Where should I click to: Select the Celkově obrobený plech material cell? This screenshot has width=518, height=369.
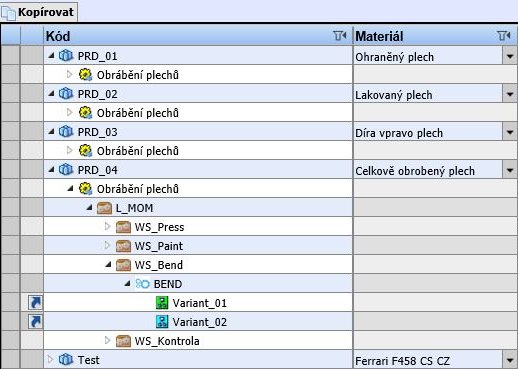click(428, 170)
